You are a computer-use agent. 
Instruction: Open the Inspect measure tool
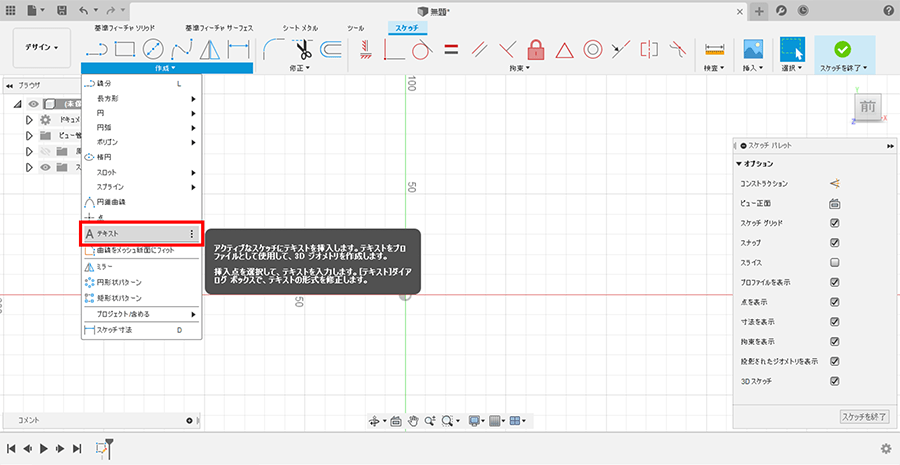(714, 48)
